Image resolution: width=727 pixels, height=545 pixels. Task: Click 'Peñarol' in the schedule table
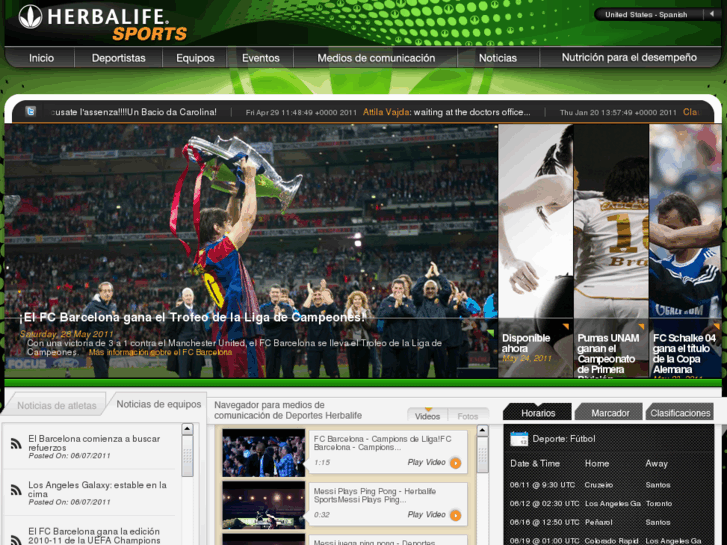(x=599, y=522)
